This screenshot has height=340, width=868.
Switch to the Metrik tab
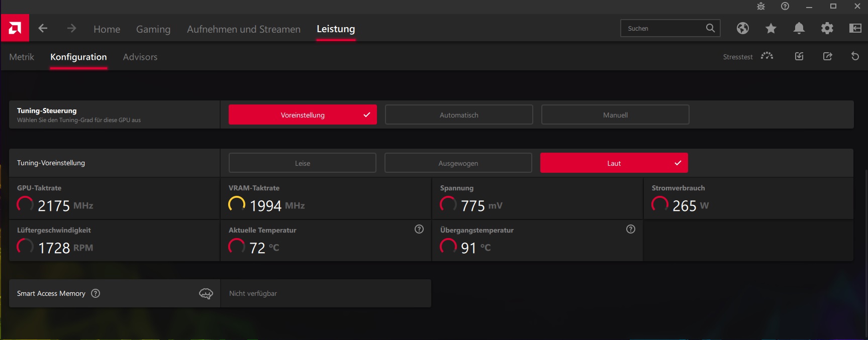(x=22, y=57)
